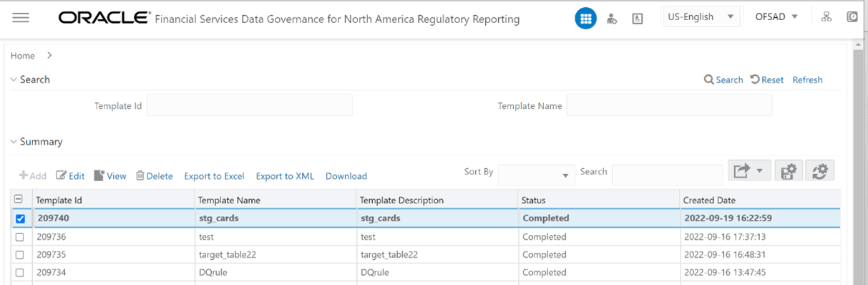Click the Reset link text
The width and height of the screenshot is (868, 285).
click(772, 79)
